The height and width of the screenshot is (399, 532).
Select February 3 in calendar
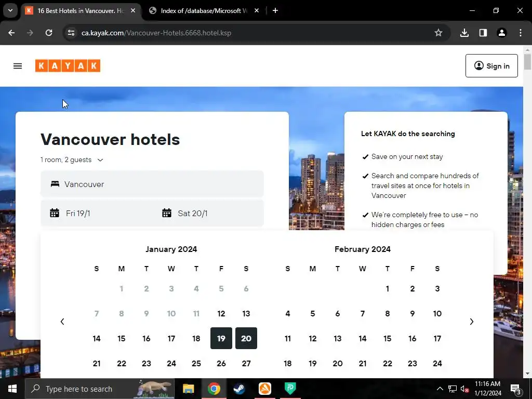(437, 289)
